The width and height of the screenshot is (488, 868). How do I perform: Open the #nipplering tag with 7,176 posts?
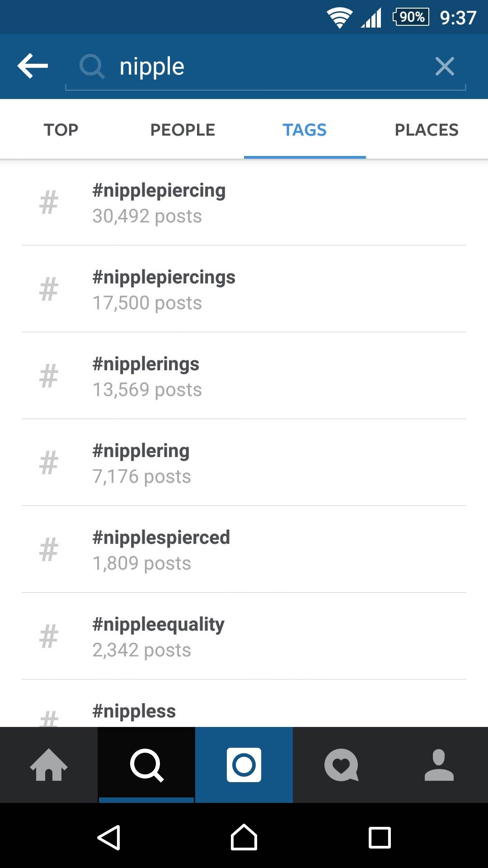(x=244, y=463)
